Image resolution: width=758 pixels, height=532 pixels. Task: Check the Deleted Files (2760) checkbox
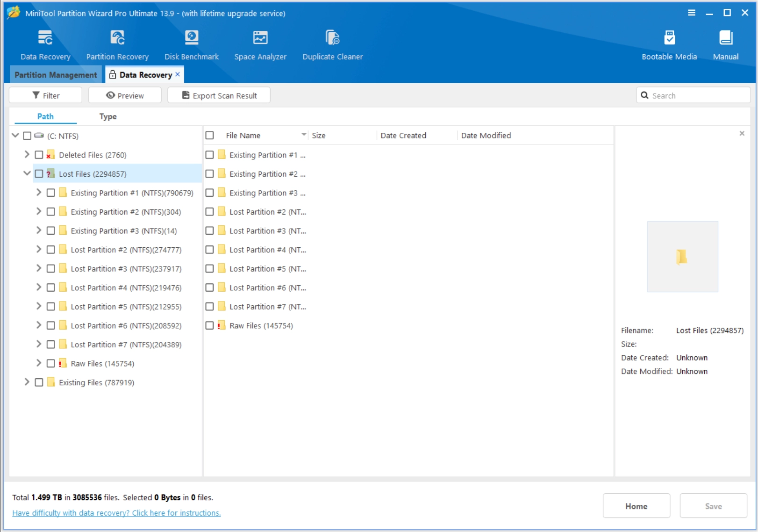(x=39, y=155)
